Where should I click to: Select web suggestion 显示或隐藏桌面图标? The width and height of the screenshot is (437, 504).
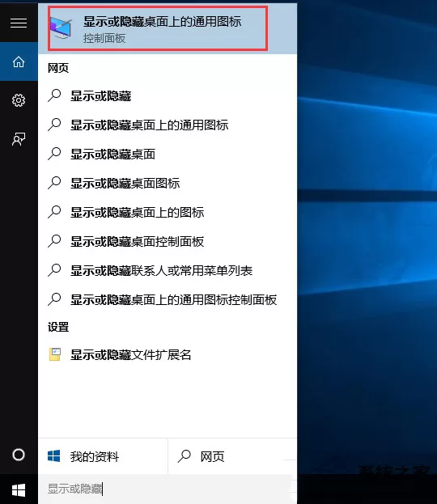[168, 183]
